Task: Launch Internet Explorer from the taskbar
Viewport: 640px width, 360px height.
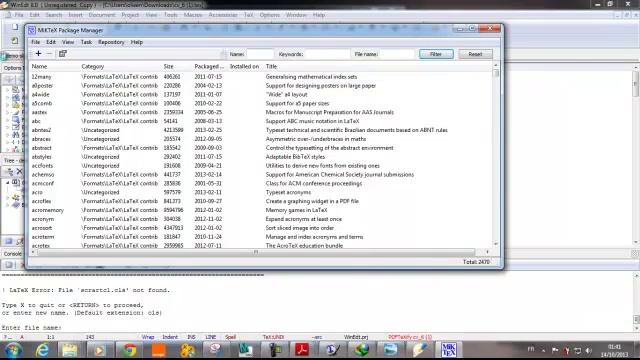Action: 42,350
